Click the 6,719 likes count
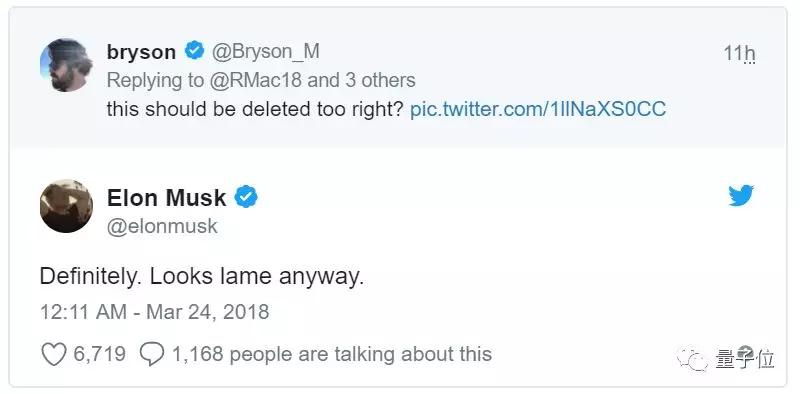This screenshot has height=394, width=800. pos(99,354)
